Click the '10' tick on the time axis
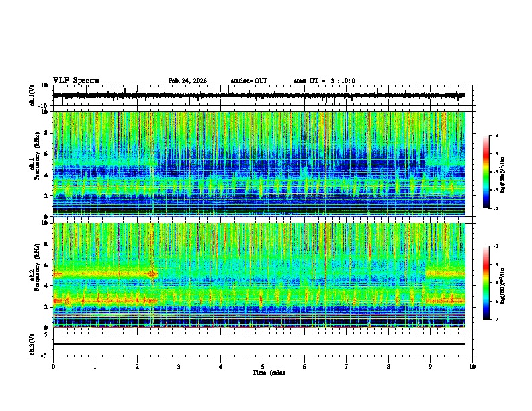532x411 pixels. tap(472, 366)
